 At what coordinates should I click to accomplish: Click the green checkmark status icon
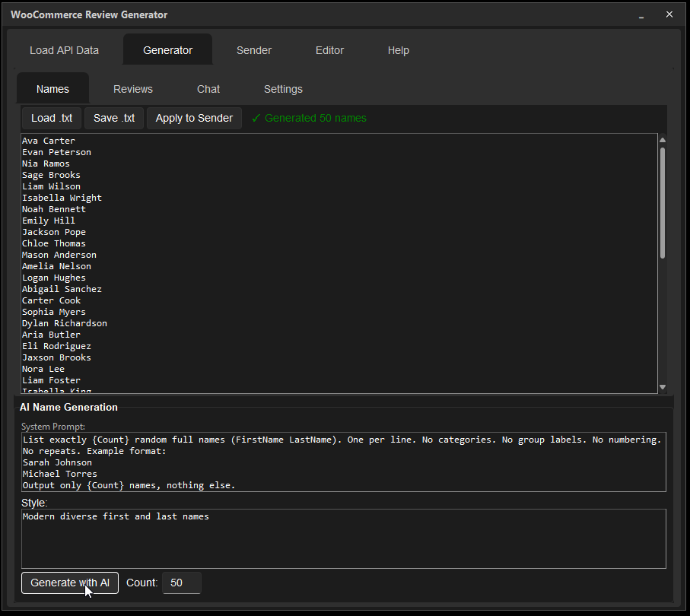256,118
